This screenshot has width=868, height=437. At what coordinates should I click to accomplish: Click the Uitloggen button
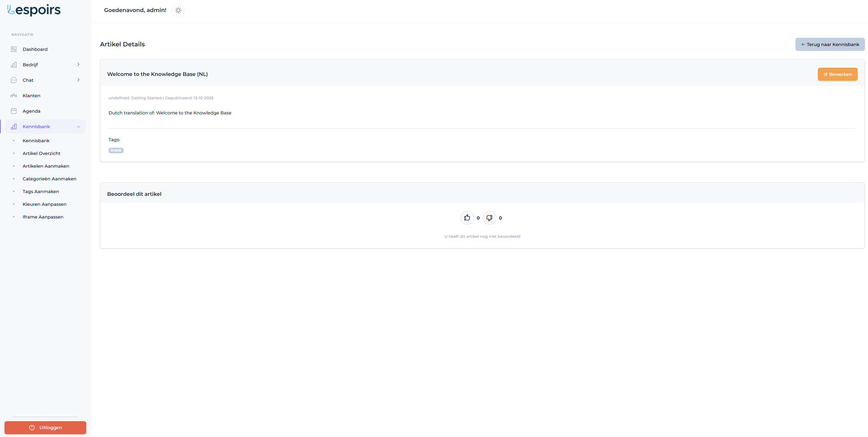point(45,427)
